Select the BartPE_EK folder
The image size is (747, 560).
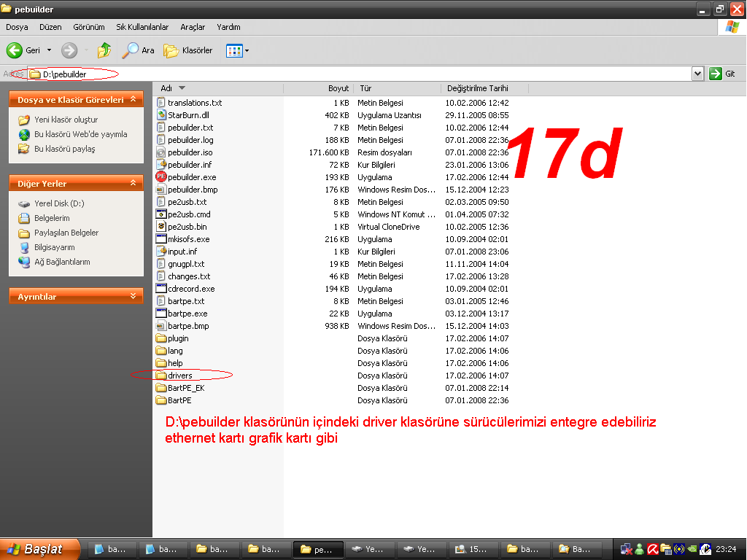click(x=180, y=388)
